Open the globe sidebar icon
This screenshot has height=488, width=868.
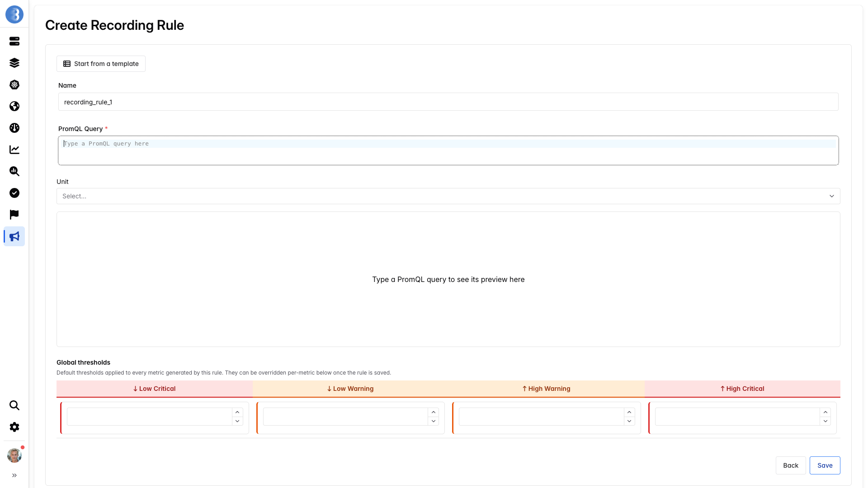(x=14, y=106)
